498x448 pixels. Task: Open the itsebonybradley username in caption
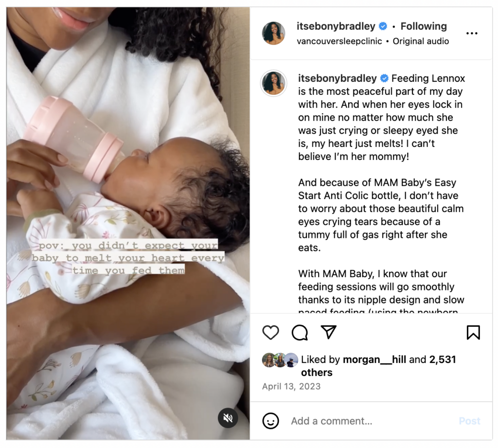click(338, 78)
